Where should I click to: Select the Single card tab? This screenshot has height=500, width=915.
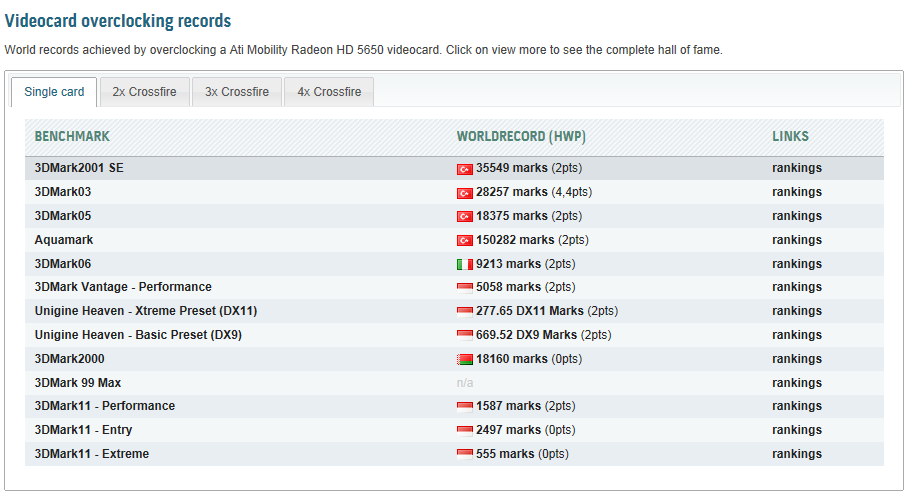[54, 92]
